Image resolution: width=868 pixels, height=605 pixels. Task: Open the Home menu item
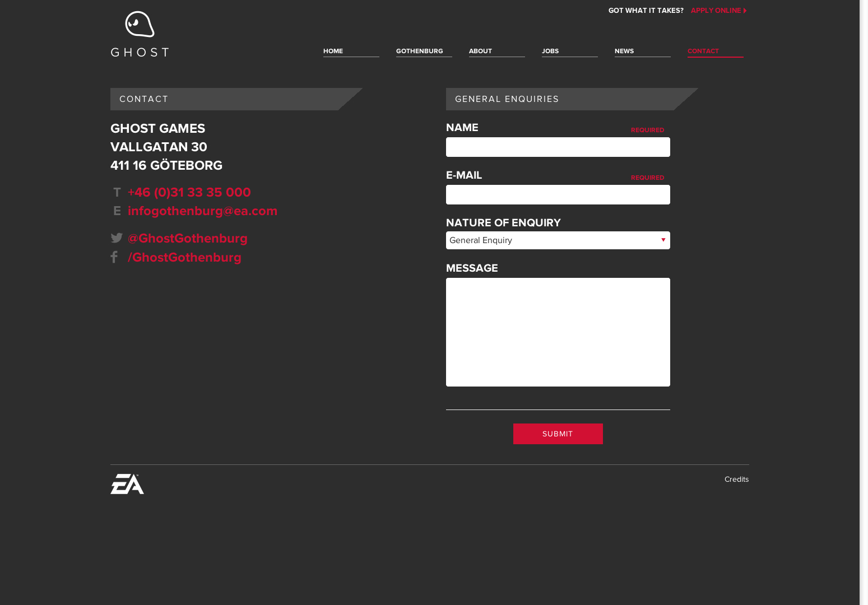351,51
